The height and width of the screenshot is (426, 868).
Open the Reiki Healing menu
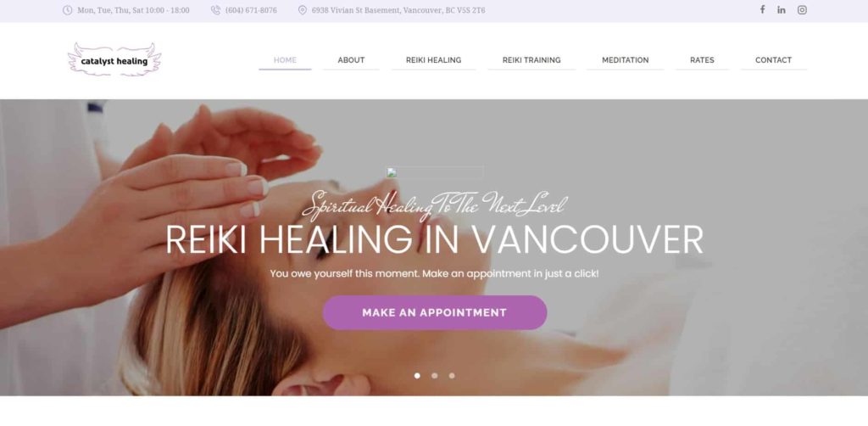pyautogui.click(x=433, y=60)
